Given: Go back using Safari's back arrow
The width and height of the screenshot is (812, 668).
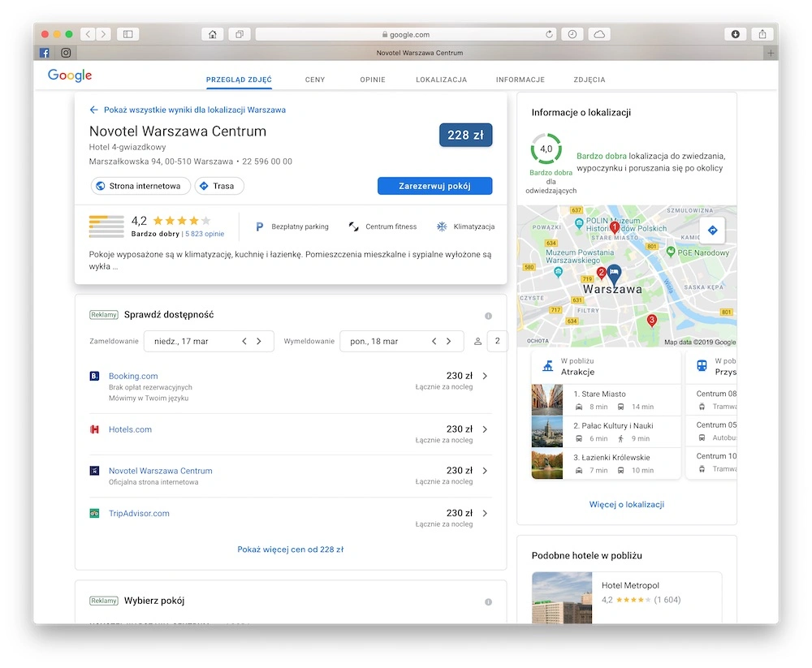Looking at the screenshot, I should (x=88, y=34).
